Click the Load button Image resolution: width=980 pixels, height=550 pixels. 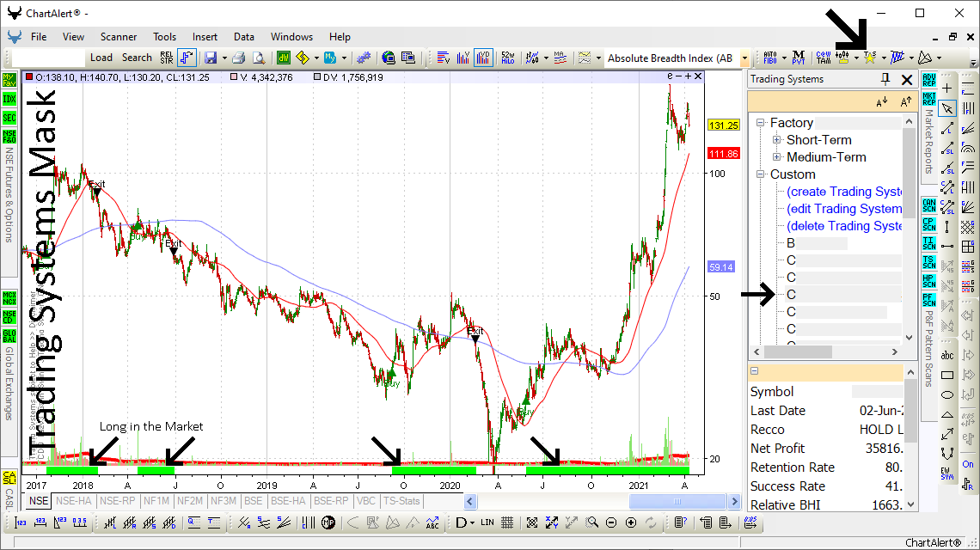tap(101, 58)
